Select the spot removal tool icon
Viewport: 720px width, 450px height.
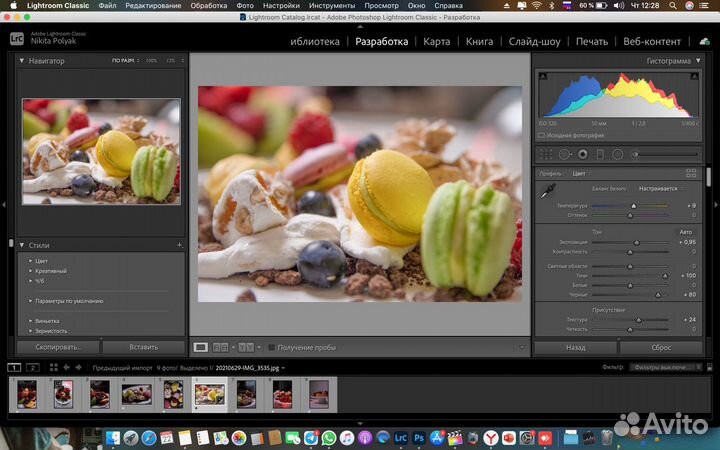(x=565, y=155)
